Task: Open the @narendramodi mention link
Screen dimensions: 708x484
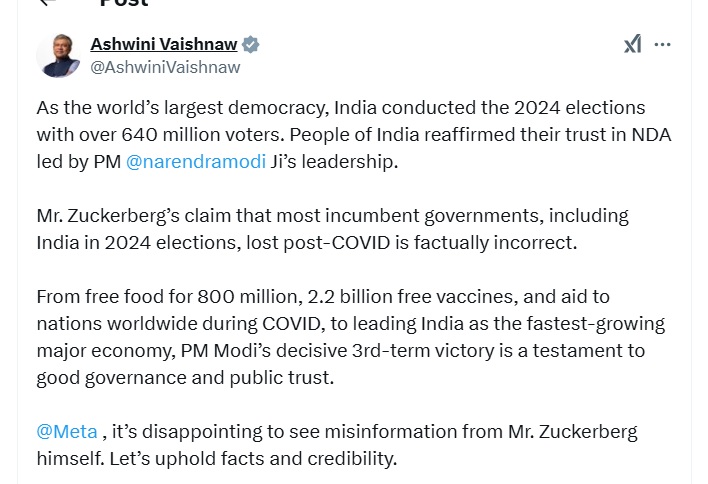Action: pos(196,162)
